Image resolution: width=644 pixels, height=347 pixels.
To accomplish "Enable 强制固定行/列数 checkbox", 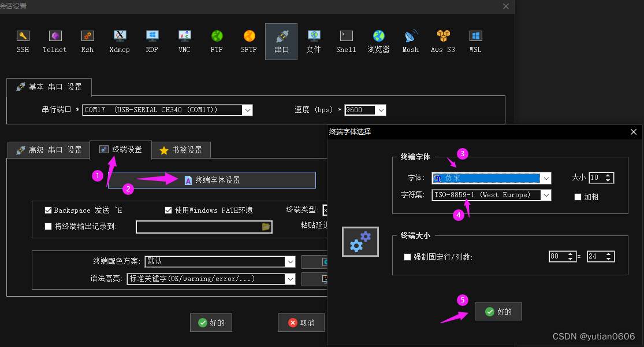I will click(407, 257).
